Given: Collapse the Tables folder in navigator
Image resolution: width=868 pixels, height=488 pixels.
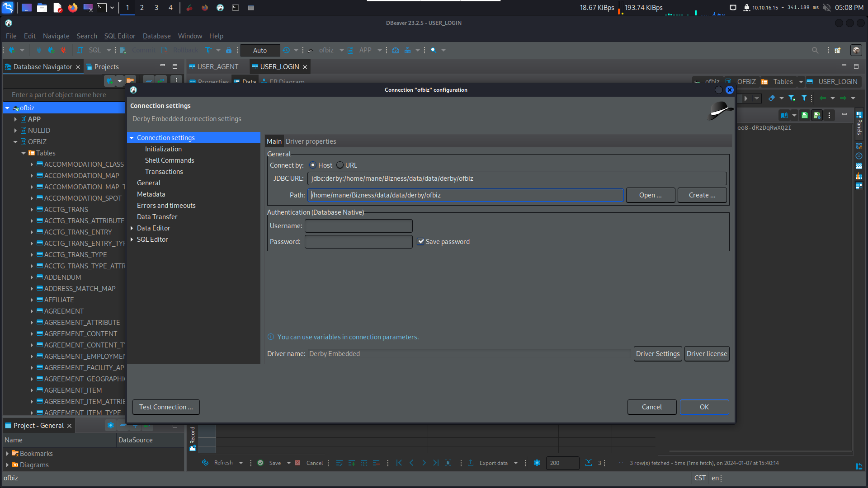Looking at the screenshot, I should tap(24, 153).
